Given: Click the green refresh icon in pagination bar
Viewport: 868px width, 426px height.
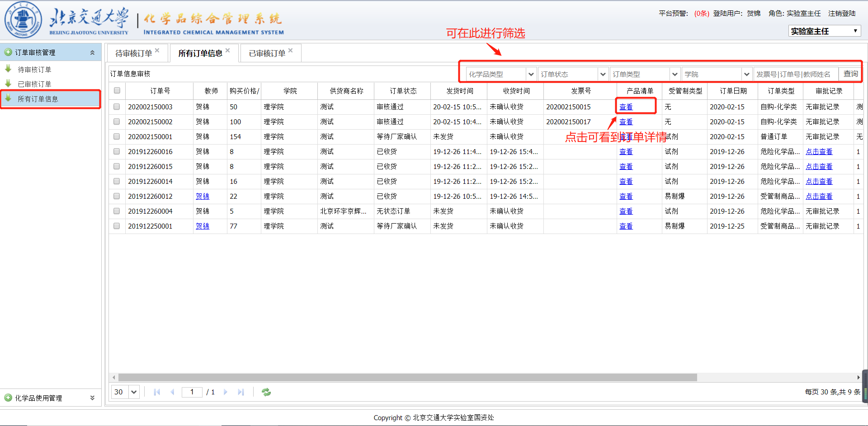Looking at the screenshot, I should [x=266, y=392].
